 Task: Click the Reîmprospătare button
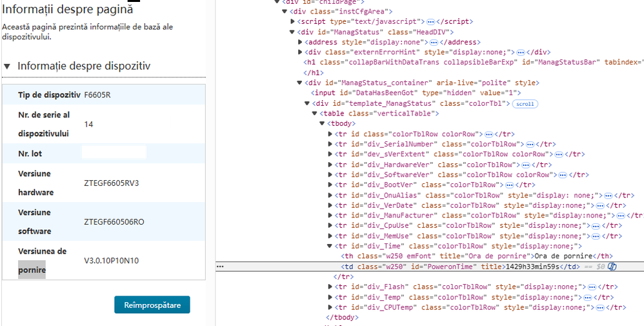tap(152, 305)
